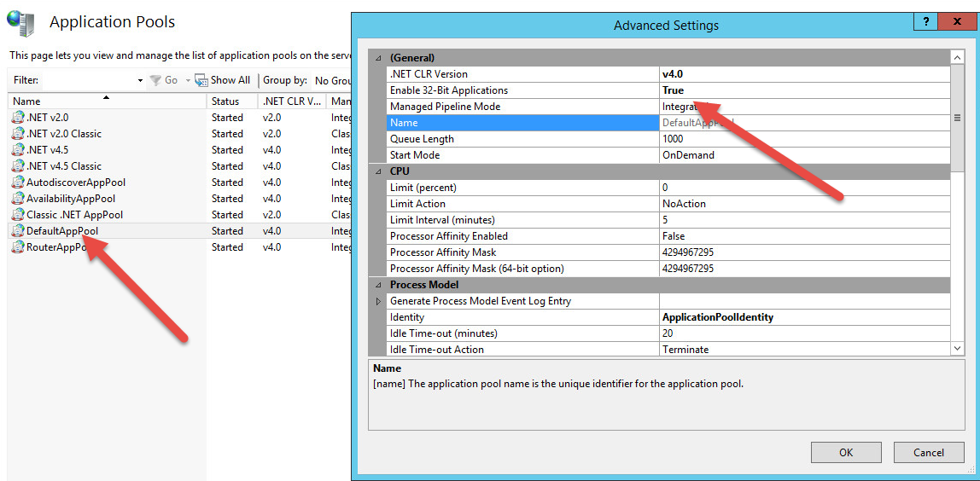This screenshot has height=481, width=980.
Task: Collapse the CPU section
Action: coord(377,171)
